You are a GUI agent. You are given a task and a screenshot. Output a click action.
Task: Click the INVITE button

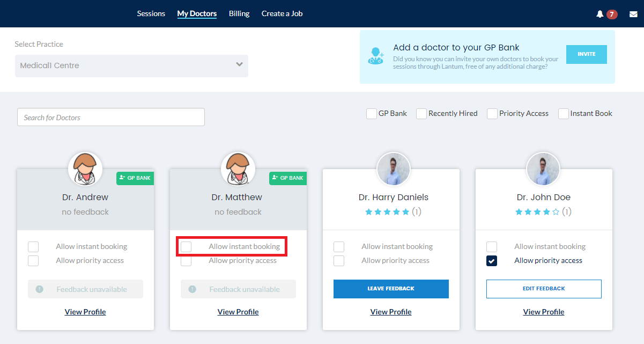point(587,54)
